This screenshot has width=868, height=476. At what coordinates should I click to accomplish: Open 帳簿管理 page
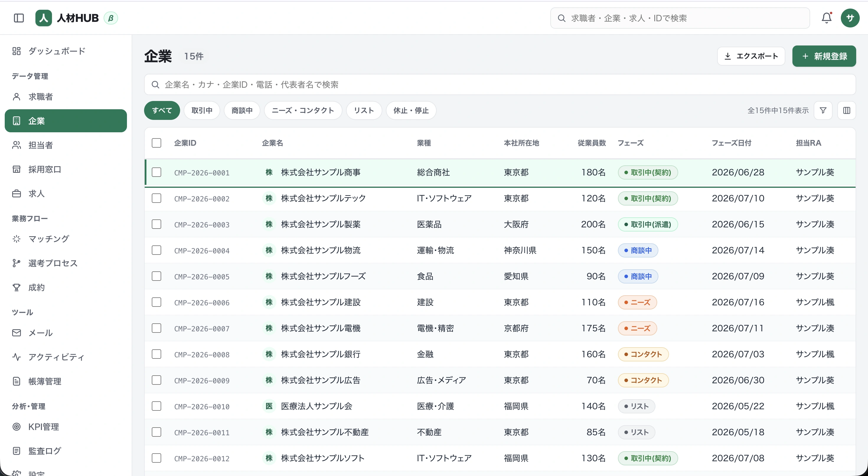pyautogui.click(x=66, y=381)
